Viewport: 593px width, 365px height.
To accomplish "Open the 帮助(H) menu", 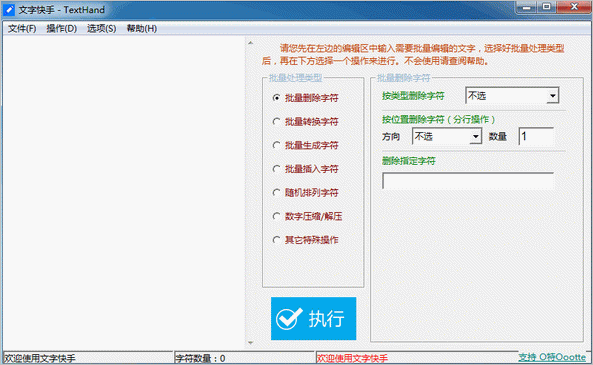I will tap(141, 29).
